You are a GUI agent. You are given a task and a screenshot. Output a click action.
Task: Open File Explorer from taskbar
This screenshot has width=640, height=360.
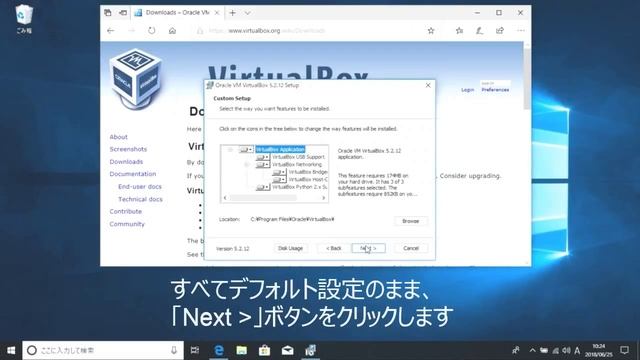pyautogui.click(x=242, y=350)
